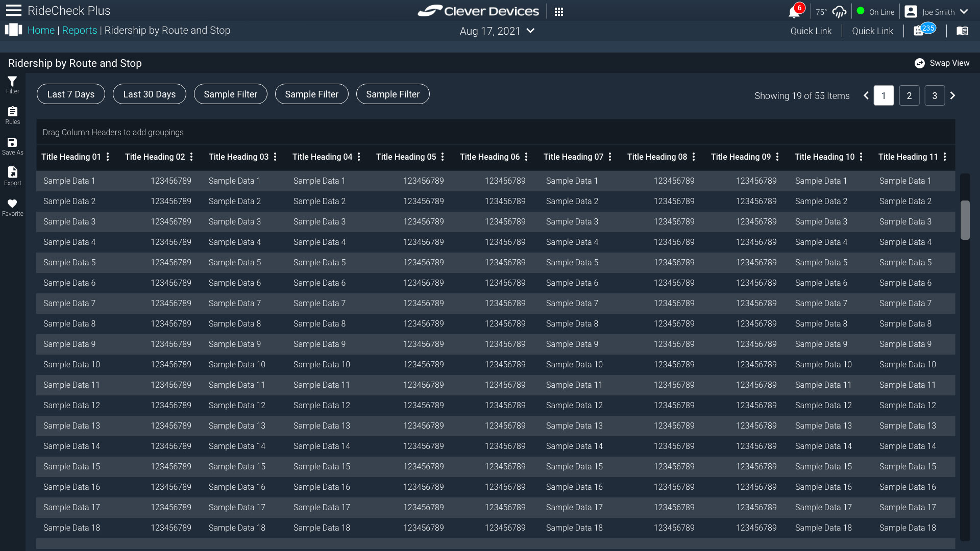Open Title Heading 05 column menu
The image size is (980, 551).
(x=443, y=157)
